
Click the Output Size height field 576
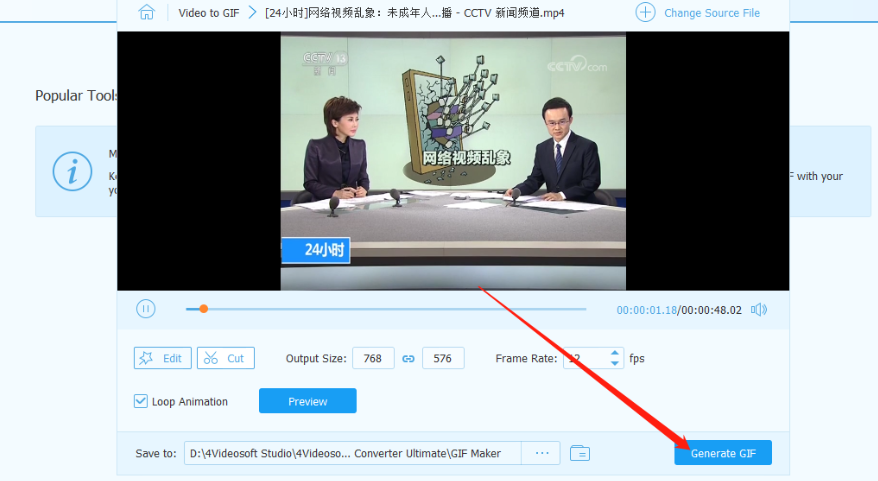tap(443, 358)
